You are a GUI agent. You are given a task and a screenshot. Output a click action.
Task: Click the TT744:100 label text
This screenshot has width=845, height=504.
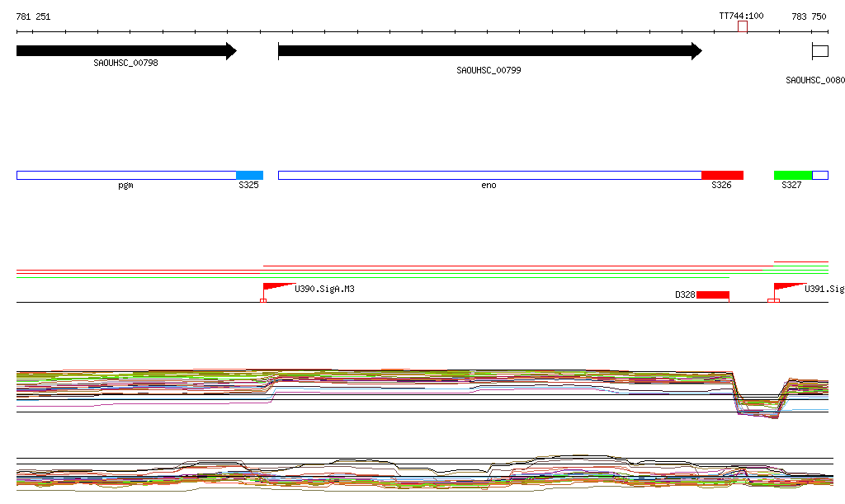point(741,16)
